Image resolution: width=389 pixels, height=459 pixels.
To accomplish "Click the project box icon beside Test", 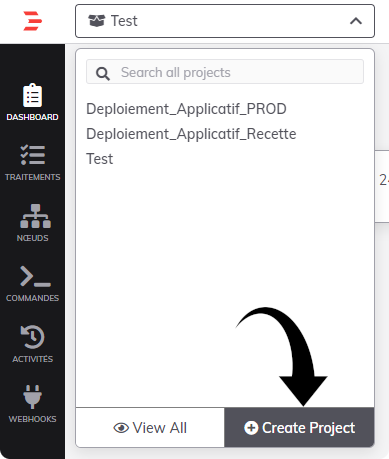I will 96,21.
